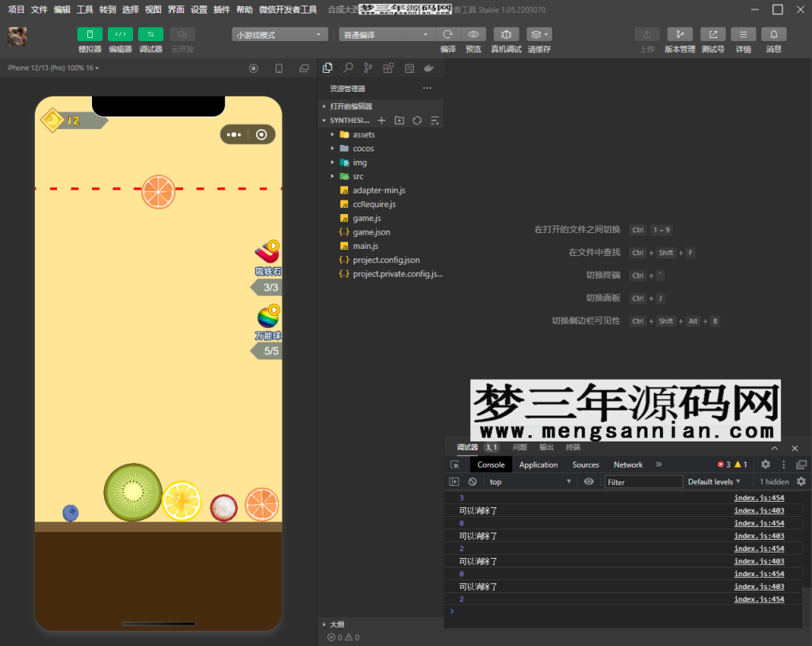The height and width of the screenshot is (646, 812).
Task: Click the 编译 refresh icon
Action: (x=448, y=35)
